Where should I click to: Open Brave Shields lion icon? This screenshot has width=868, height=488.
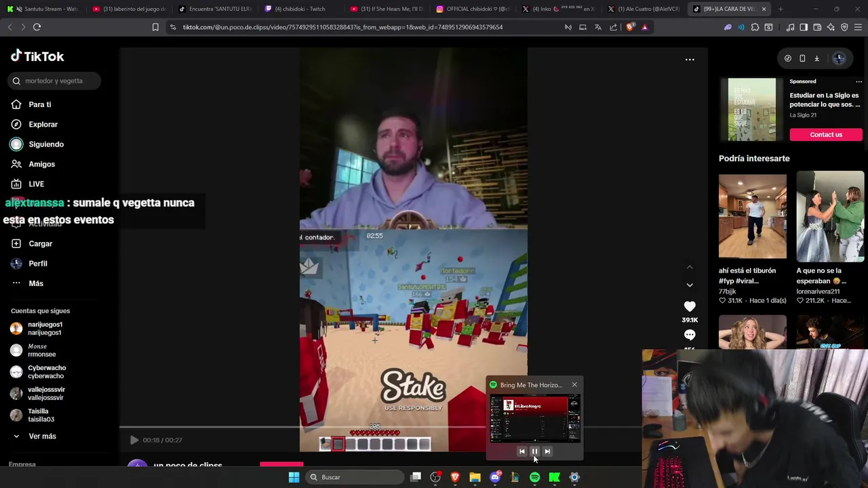pos(630,27)
